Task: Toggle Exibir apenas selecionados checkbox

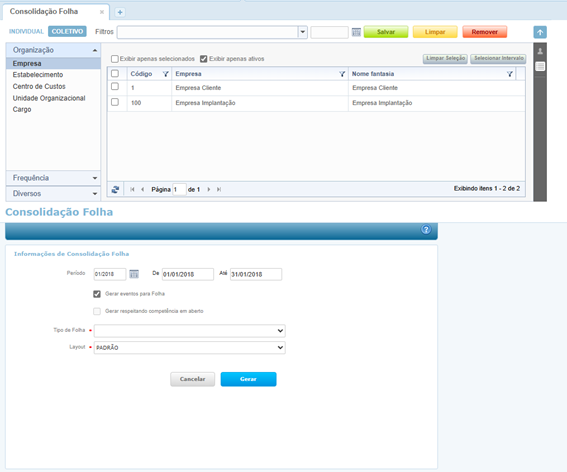Action: tap(115, 59)
